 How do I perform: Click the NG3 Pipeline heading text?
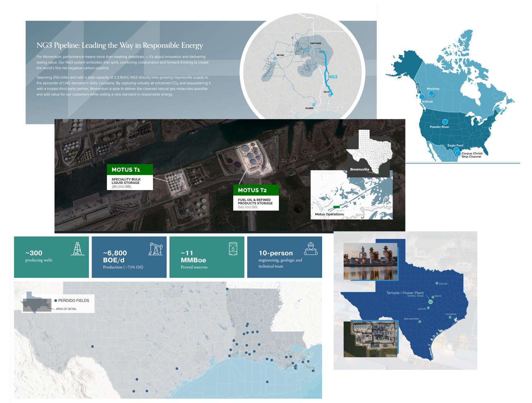coord(120,45)
